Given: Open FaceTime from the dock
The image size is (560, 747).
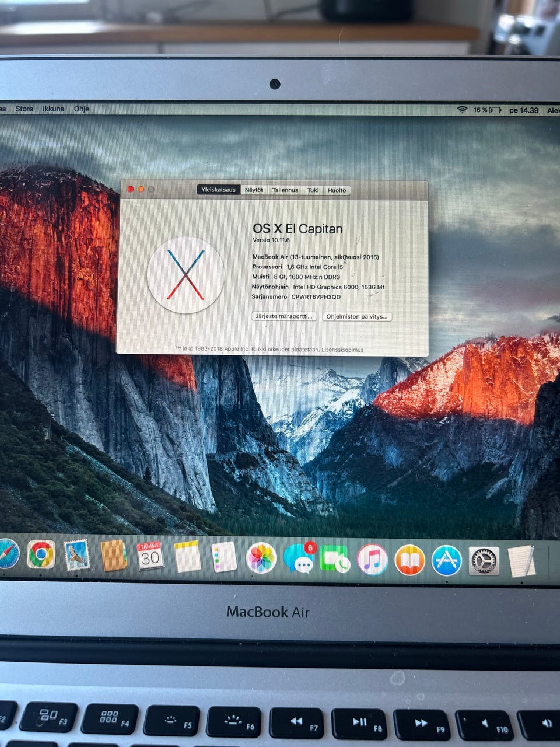Looking at the screenshot, I should pyautogui.click(x=335, y=560).
